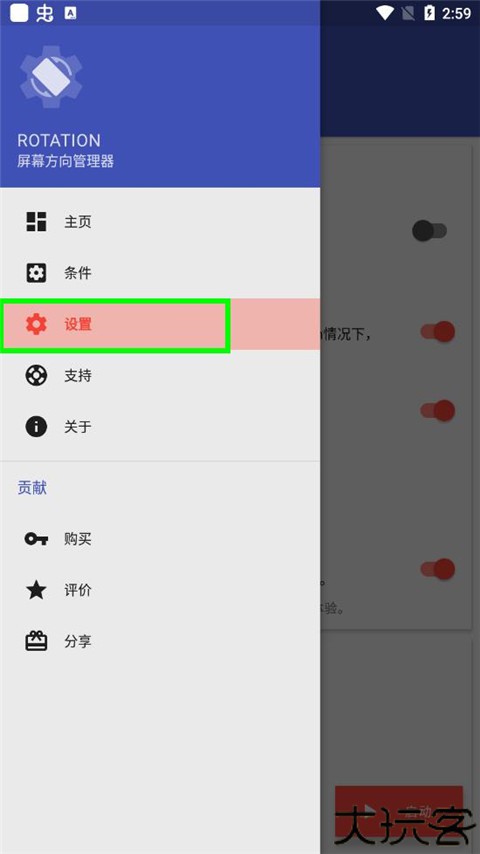The height and width of the screenshot is (854, 480).
Task: Click the red 启动 button
Action: (399, 812)
